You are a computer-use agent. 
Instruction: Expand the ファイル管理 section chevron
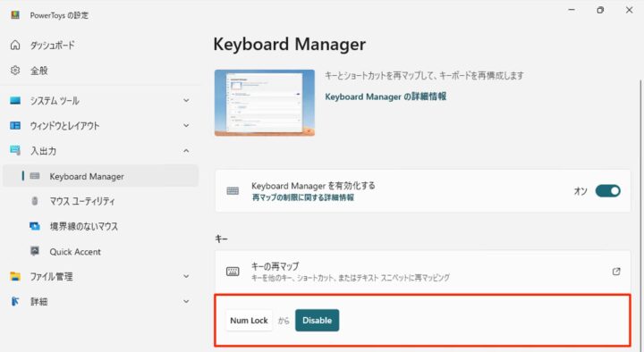[x=186, y=277]
